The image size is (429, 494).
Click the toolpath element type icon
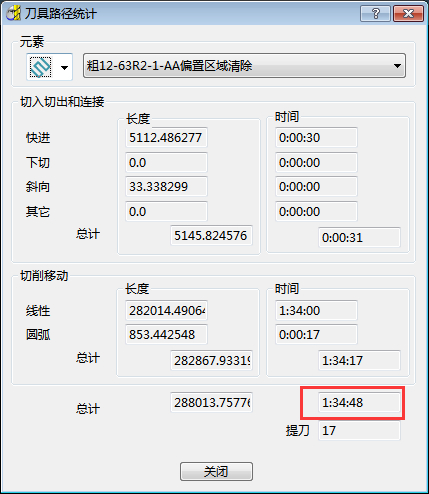(x=41, y=67)
